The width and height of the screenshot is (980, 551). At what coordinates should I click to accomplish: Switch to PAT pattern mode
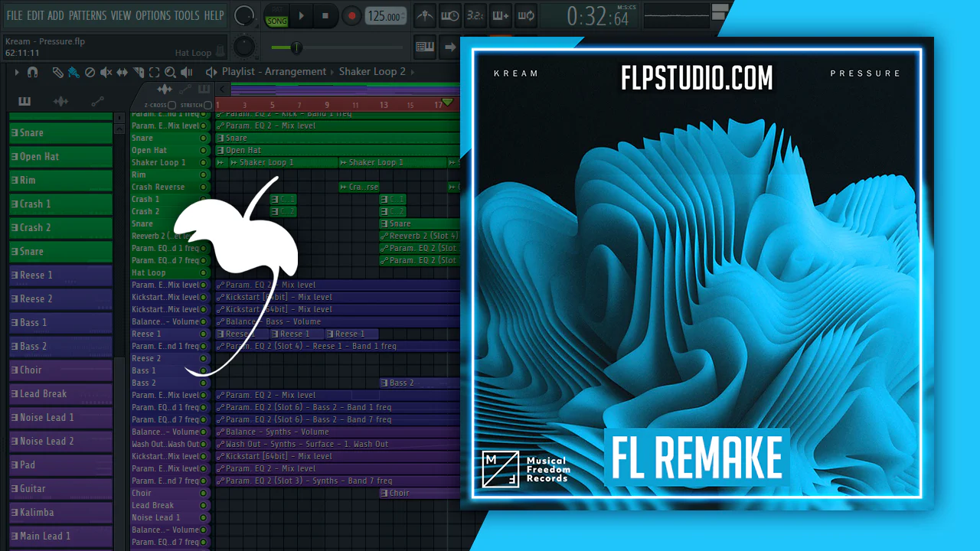click(x=276, y=11)
